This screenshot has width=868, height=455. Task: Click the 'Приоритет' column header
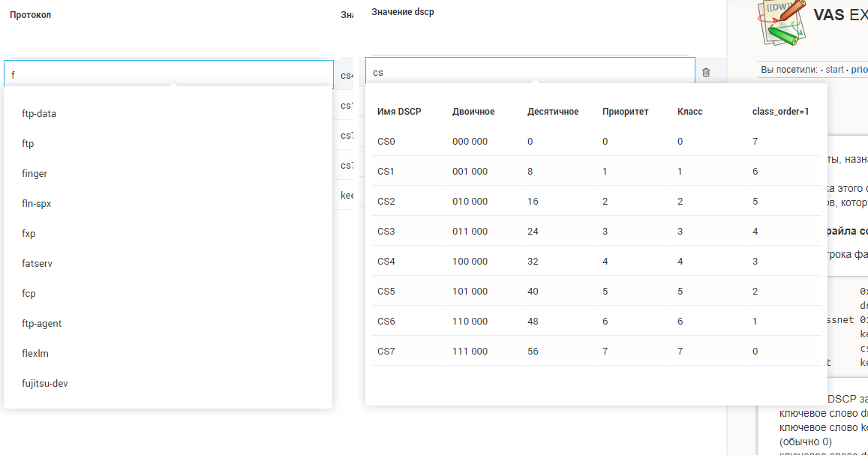point(625,111)
